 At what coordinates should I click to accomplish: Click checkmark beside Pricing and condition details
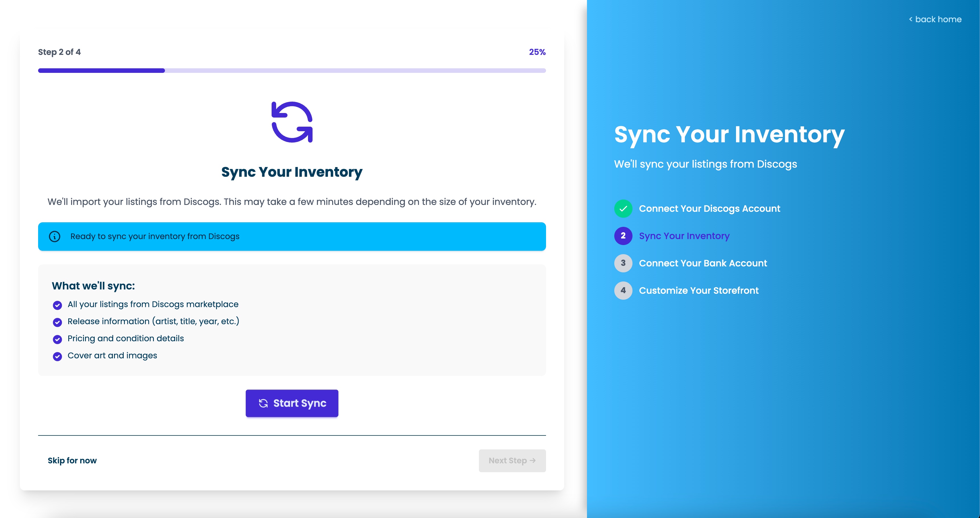57,339
